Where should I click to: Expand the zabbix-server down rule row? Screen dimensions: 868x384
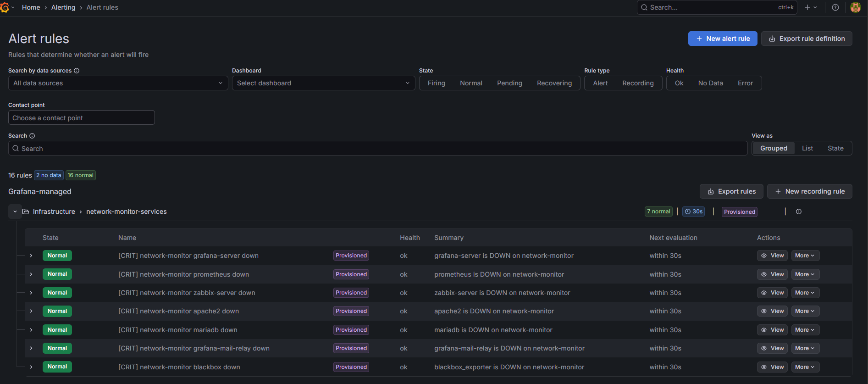click(31, 293)
